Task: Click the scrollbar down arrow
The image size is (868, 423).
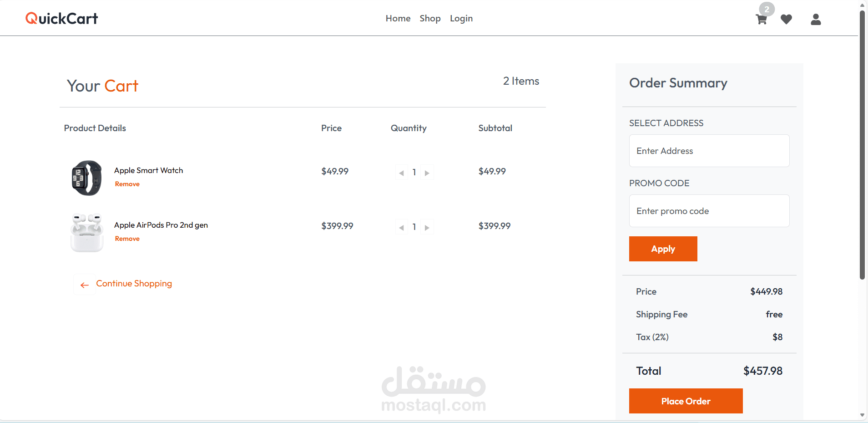Action: [862, 415]
